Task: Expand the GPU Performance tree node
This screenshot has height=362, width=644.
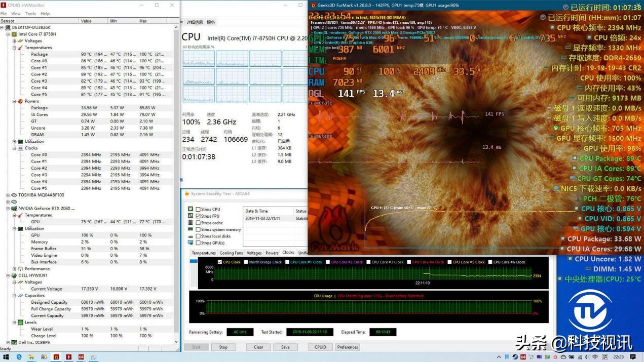Action: (14, 269)
